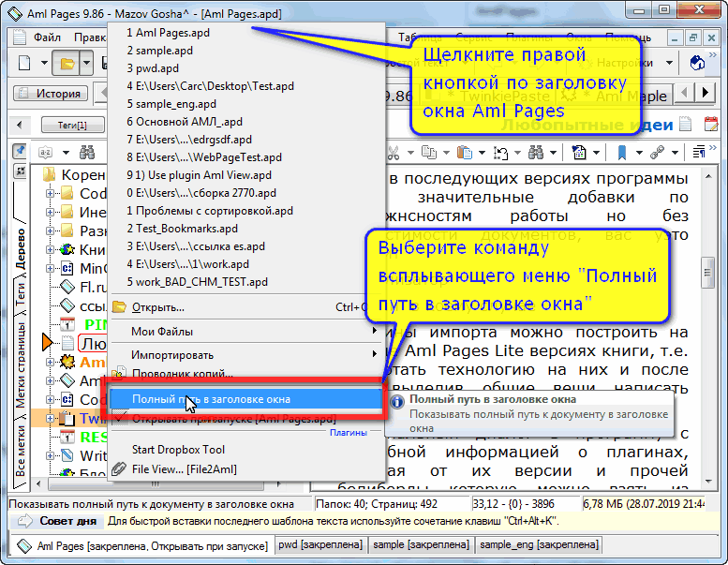Screen dimensions: 728x565
Task: Switch to the pwd [закреплена] document tab
Action: click(320, 544)
